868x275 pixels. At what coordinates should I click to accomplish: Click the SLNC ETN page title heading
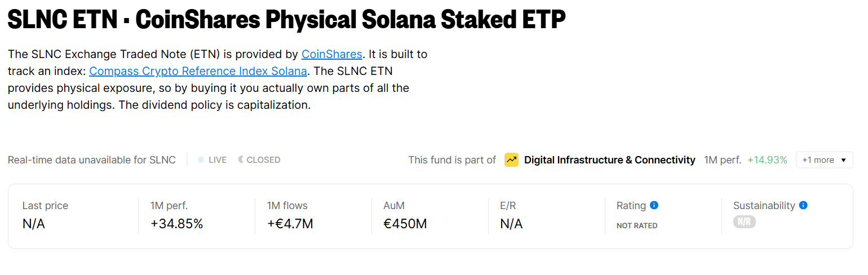click(286, 20)
